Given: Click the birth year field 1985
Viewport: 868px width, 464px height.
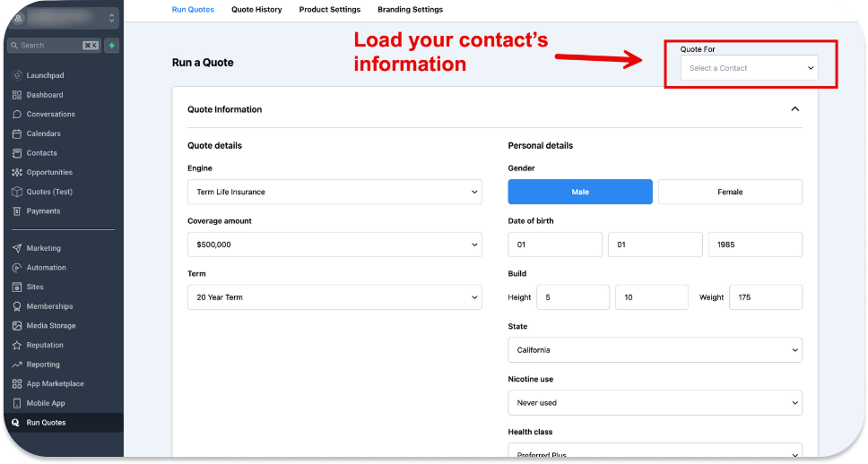Looking at the screenshot, I should pos(755,244).
